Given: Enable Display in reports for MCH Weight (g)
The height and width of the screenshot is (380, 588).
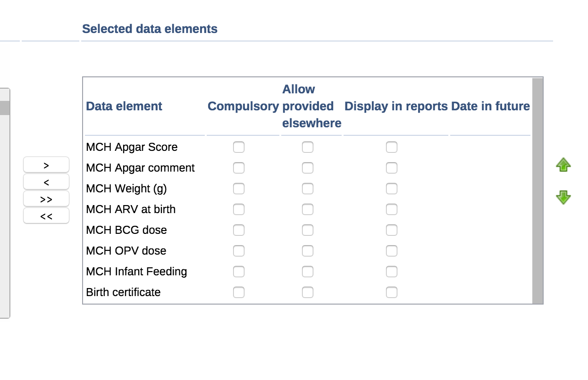Looking at the screenshot, I should [392, 189].
